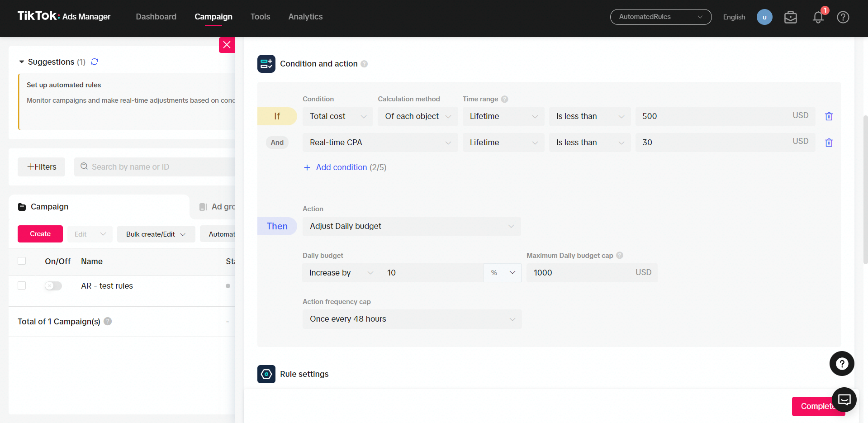
Task: Open the Total cost condition dropdown
Action: pos(338,116)
